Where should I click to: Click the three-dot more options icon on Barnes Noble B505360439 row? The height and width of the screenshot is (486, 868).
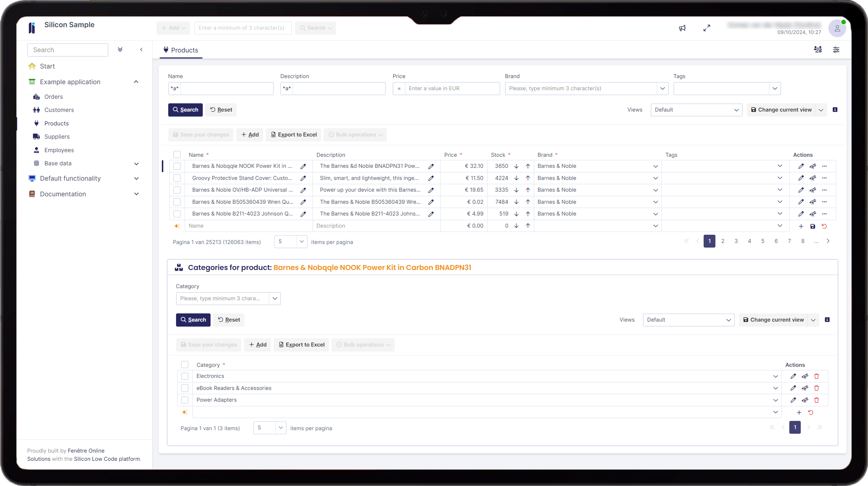(824, 202)
